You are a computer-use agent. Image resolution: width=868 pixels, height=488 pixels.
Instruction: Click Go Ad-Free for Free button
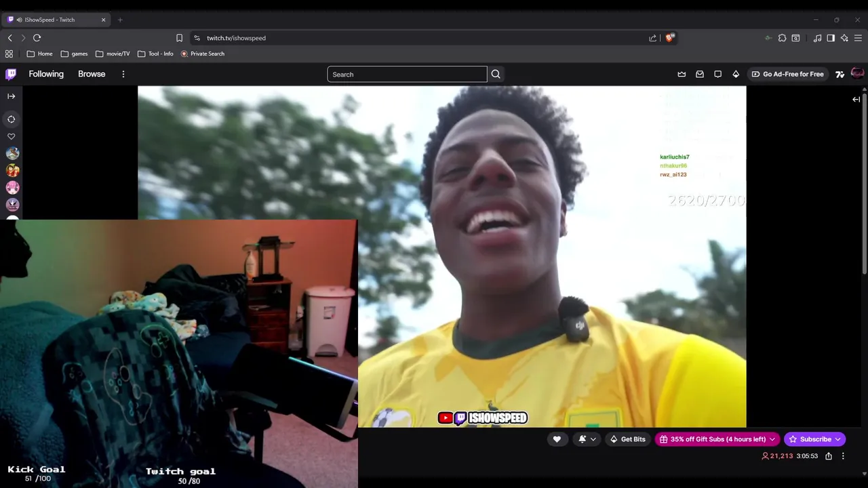click(787, 74)
